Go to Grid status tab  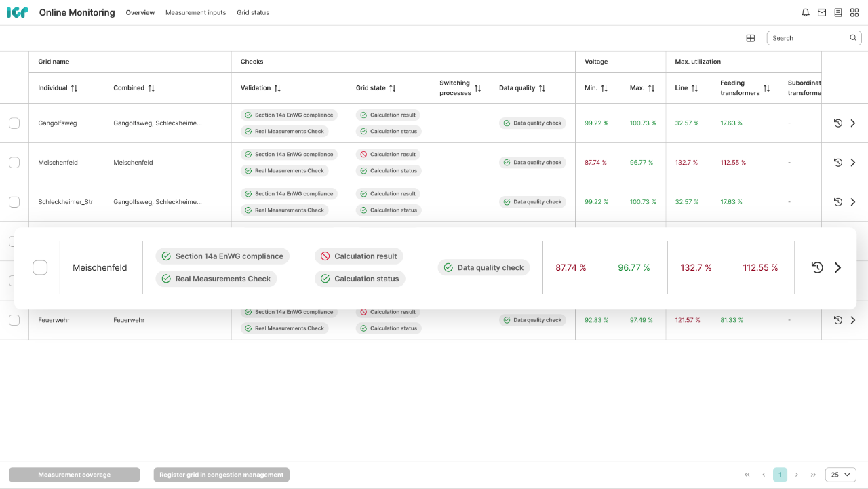tap(252, 13)
